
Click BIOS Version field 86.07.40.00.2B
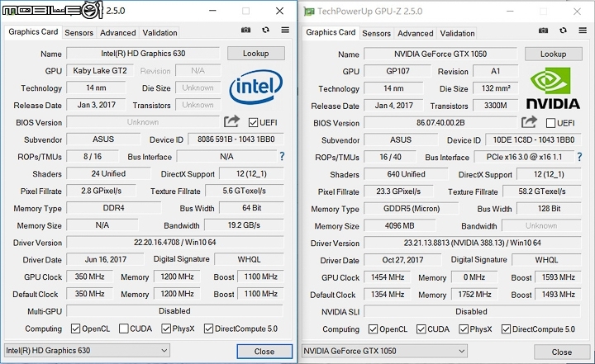pos(440,123)
